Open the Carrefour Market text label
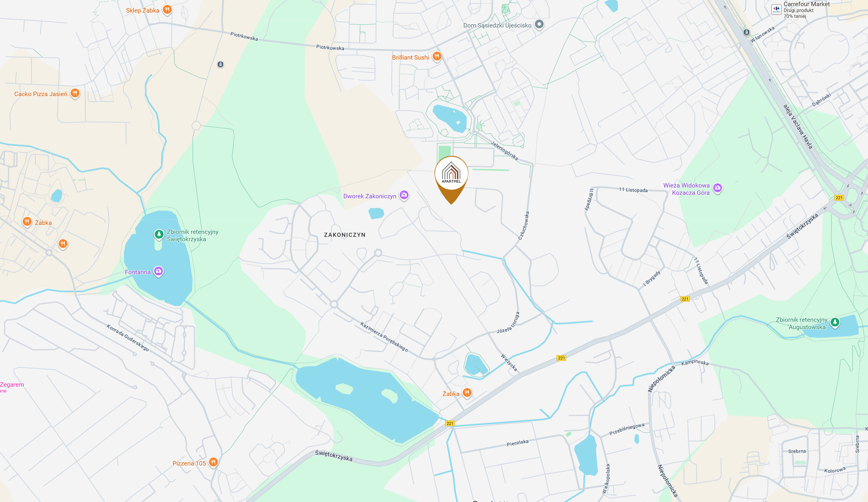Image resolution: width=868 pixels, height=502 pixels. [x=806, y=4]
